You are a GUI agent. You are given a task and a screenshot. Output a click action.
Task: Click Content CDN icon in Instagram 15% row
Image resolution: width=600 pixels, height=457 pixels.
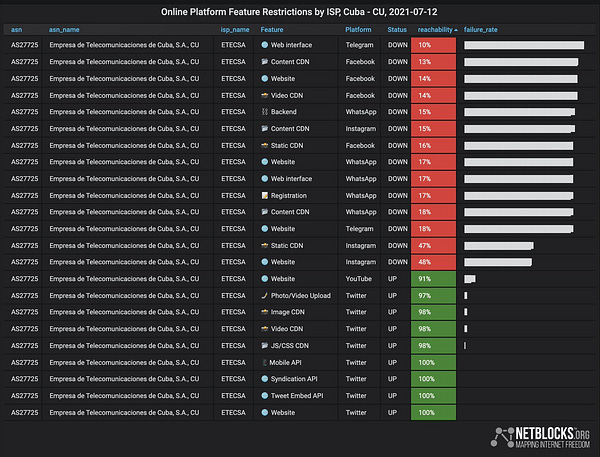coord(264,129)
